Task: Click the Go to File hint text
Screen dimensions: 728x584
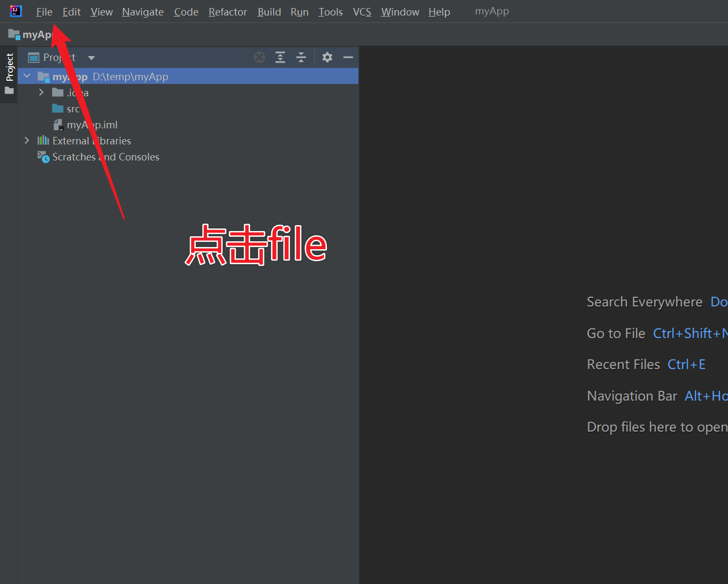Action: point(616,334)
